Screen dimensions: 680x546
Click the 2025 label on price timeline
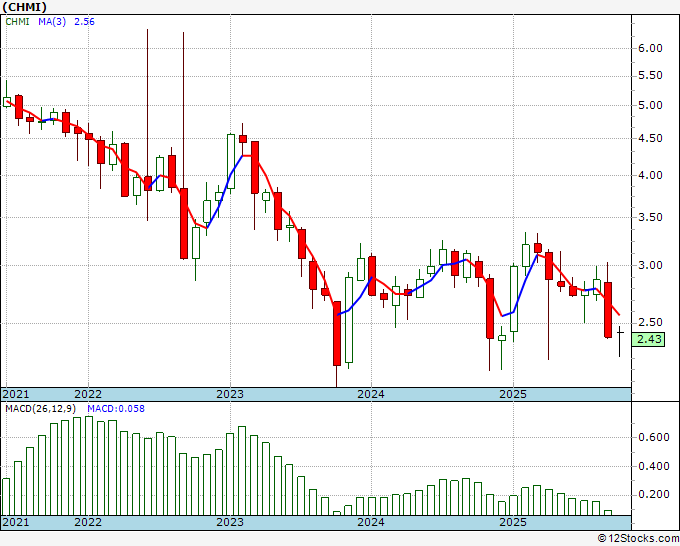(x=513, y=394)
